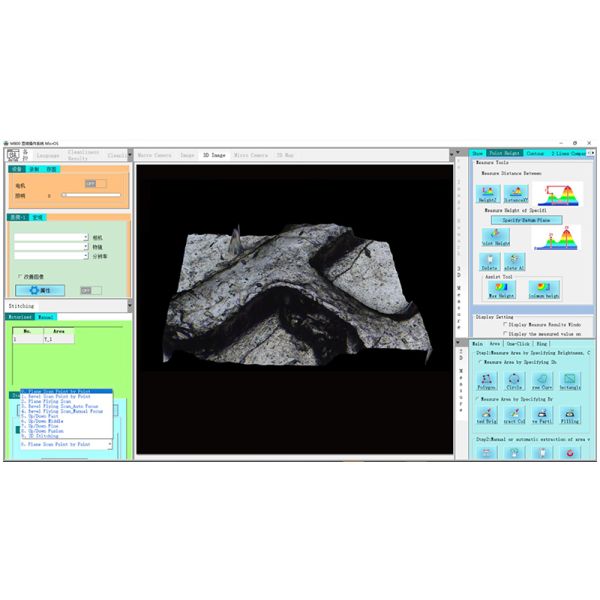Switch to the 3D Image tab
This screenshot has width=600, height=600.
(214, 156)
